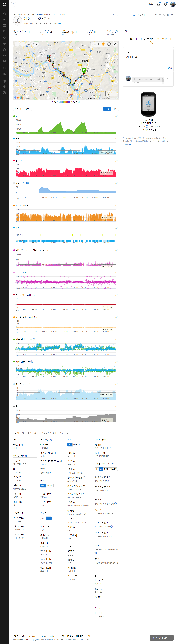178x644 pixels.
Task: Open the bar chart reports sidebar icon
Action: coord(4,61)
